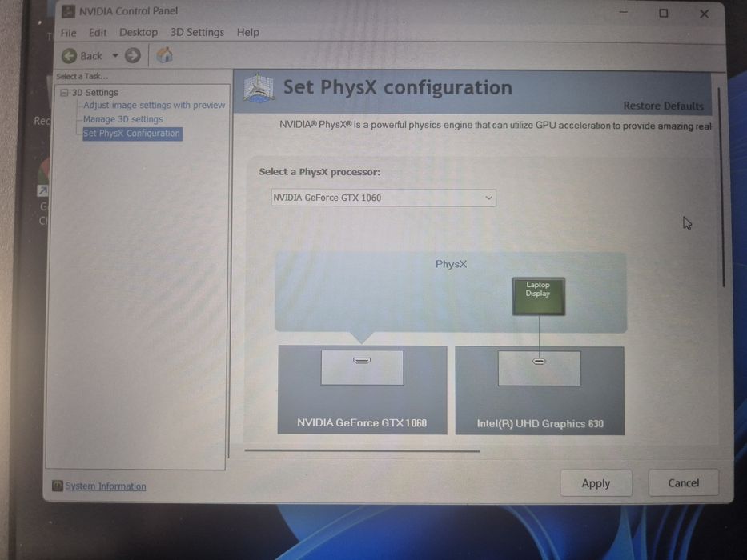Go to Home icon in toolbar
747x560 pixels.
click(x=164, y=55)
